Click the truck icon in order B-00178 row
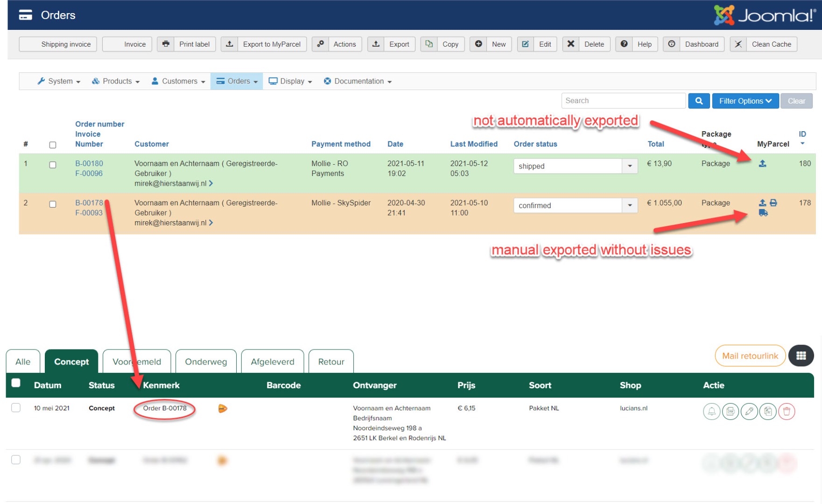Screen dimensions: 822x504 click(763, 213)
